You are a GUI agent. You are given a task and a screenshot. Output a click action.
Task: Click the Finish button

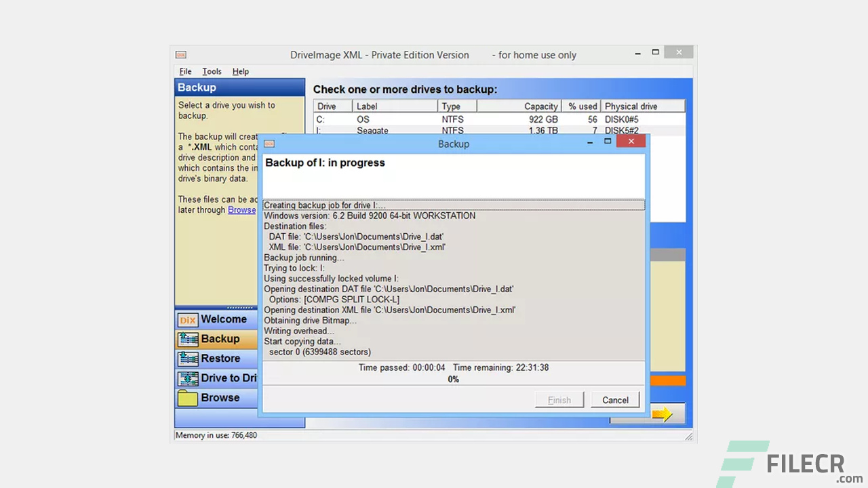[x=559, y=400]
